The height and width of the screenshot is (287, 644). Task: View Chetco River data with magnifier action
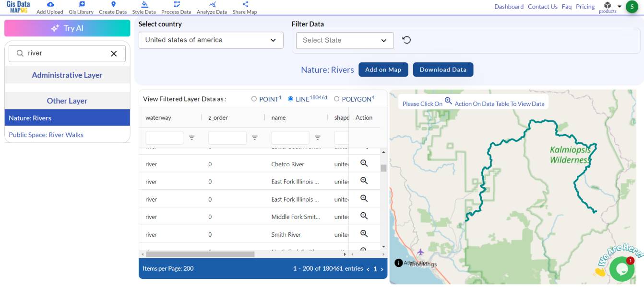[363, 163]
